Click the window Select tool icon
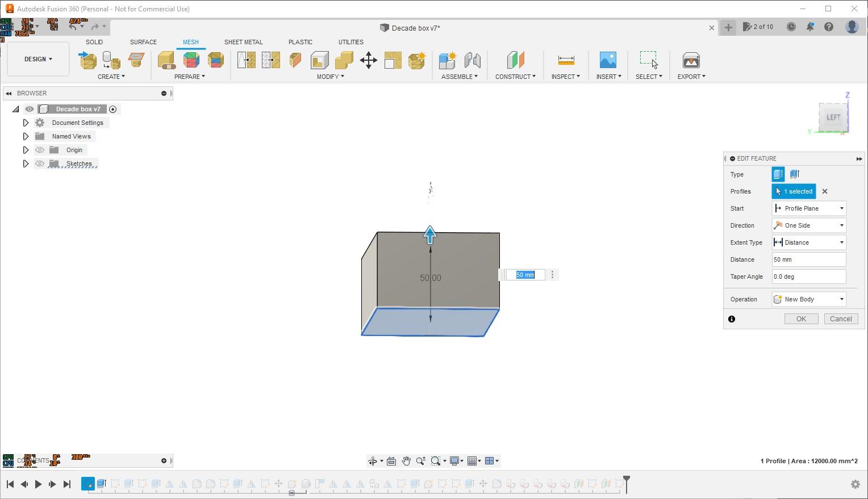The image size is (868, 499). click(649, 60)
